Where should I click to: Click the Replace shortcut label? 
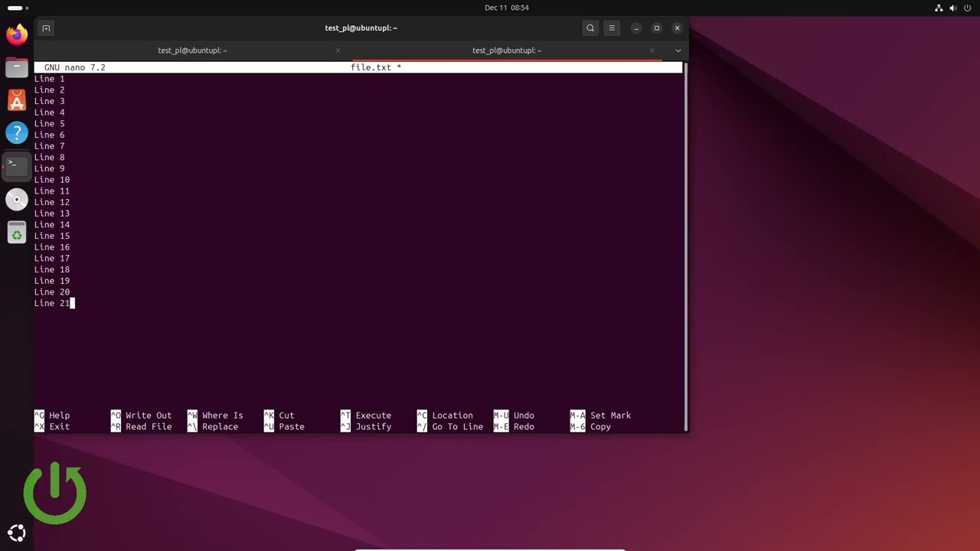click(220, 427)
